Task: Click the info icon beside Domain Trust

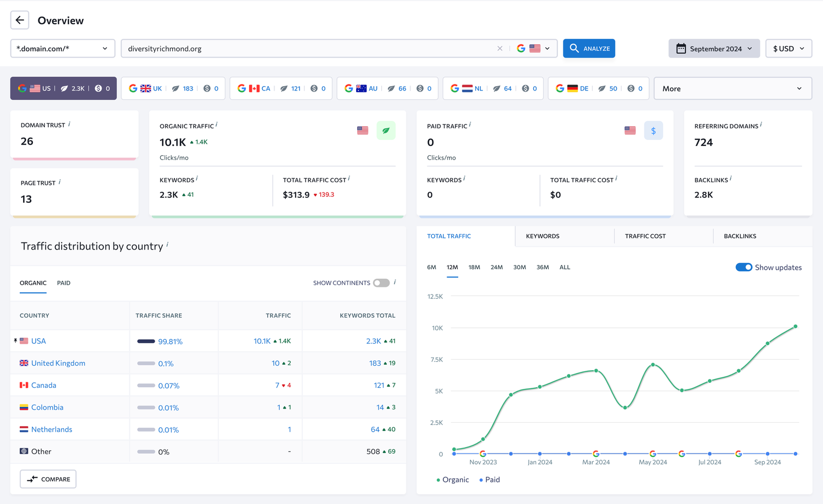Action: click(69, 124)
